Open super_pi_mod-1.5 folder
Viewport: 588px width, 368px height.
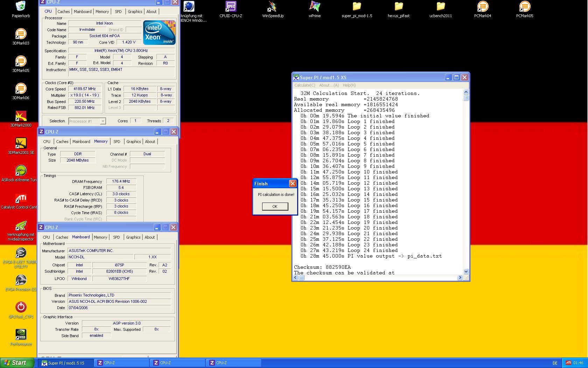[357, 6]
